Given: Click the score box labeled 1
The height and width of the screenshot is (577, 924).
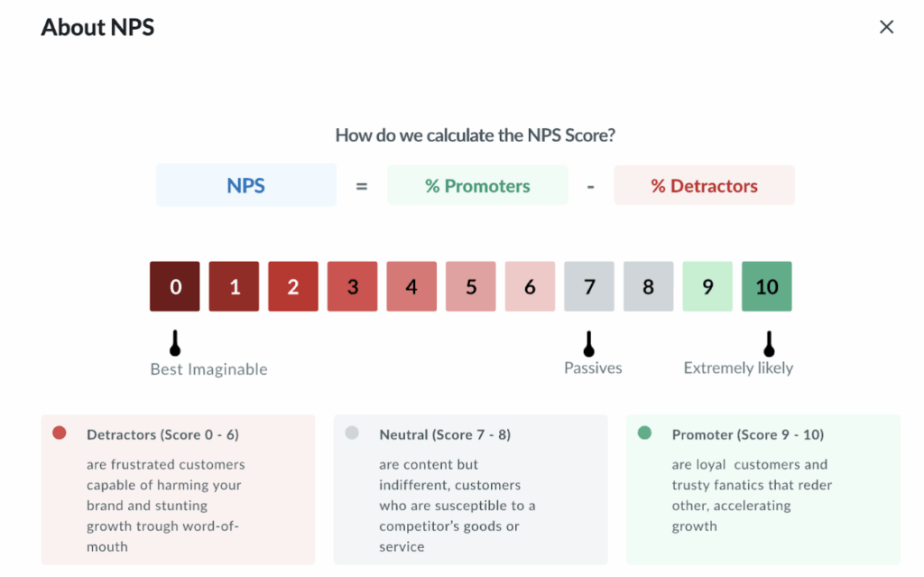Looking at the screenshot, I should [x=234, y=286].
